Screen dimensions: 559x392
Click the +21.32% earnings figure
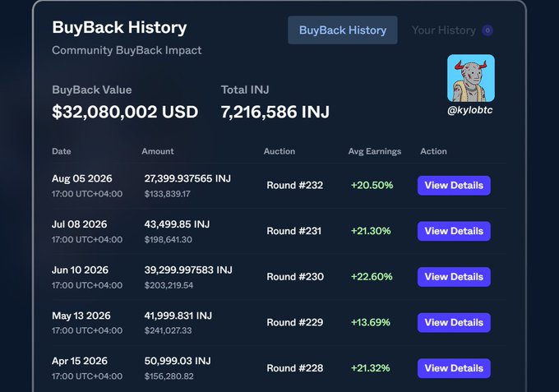point(371,368)
